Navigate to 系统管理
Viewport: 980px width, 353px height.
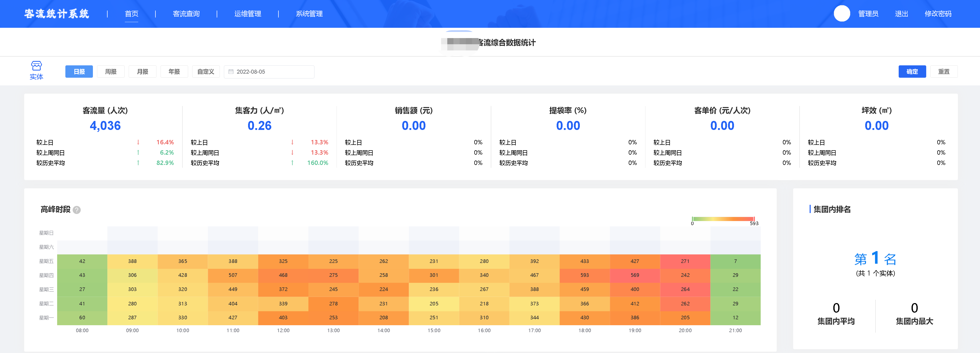(309, 14)
